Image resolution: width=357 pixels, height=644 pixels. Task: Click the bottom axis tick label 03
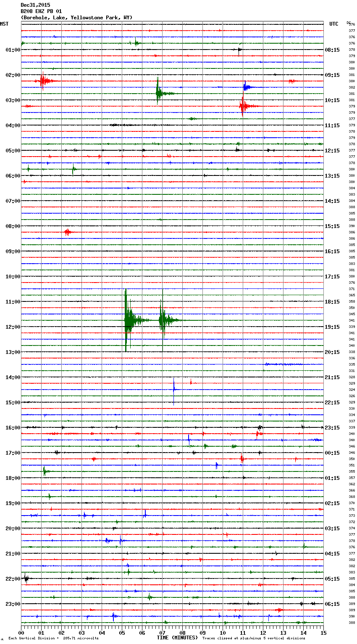click(x=81, y=633)
